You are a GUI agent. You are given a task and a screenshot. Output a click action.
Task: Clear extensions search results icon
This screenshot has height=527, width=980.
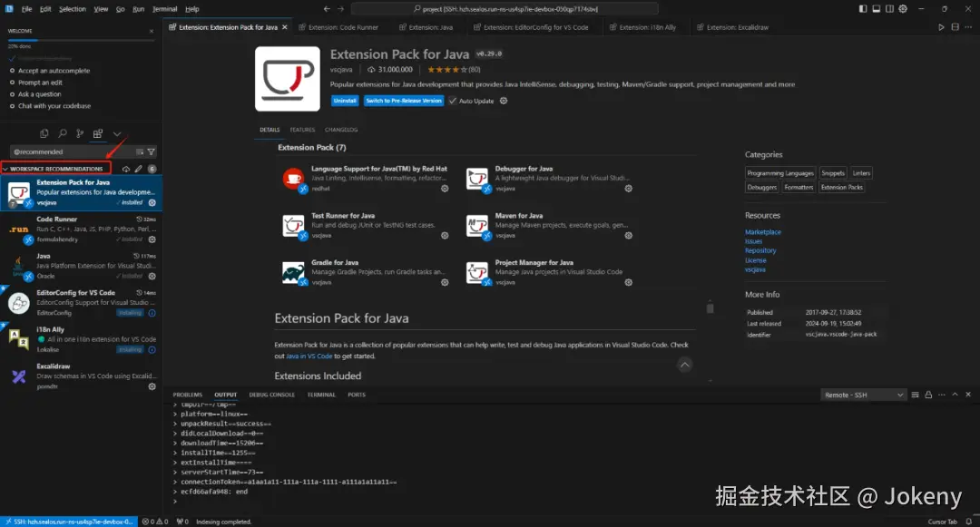140,151
